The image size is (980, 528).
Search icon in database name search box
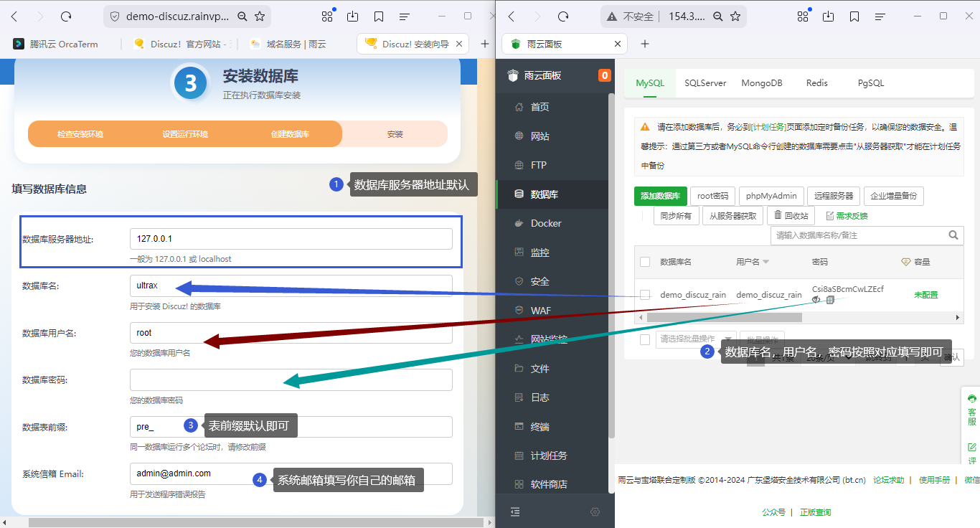pos(953,235)
